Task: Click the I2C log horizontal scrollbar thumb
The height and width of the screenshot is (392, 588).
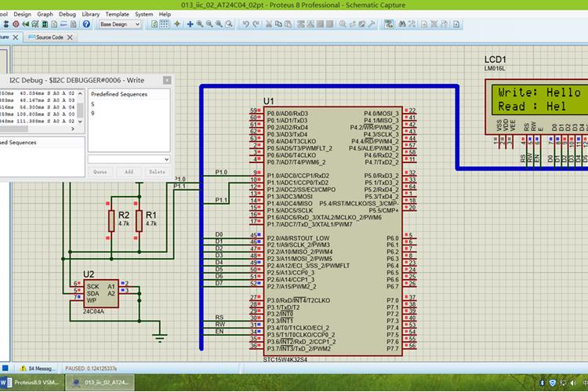Action: tap(14, 129)
